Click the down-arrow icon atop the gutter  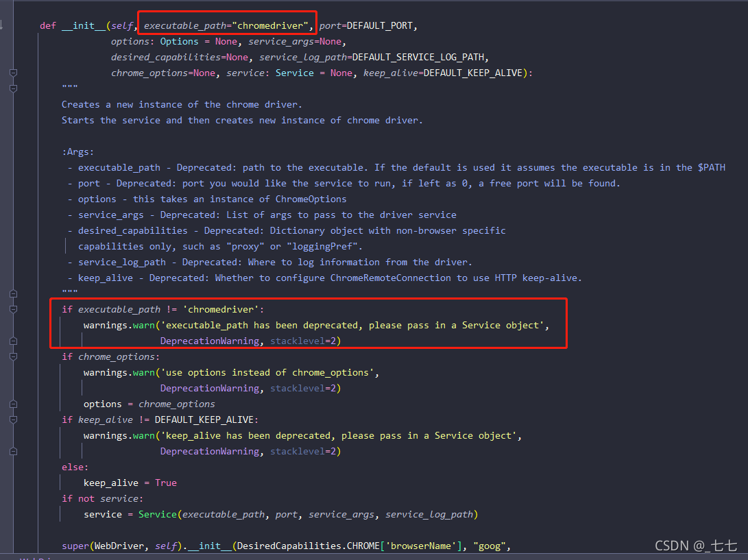point(3,24)
